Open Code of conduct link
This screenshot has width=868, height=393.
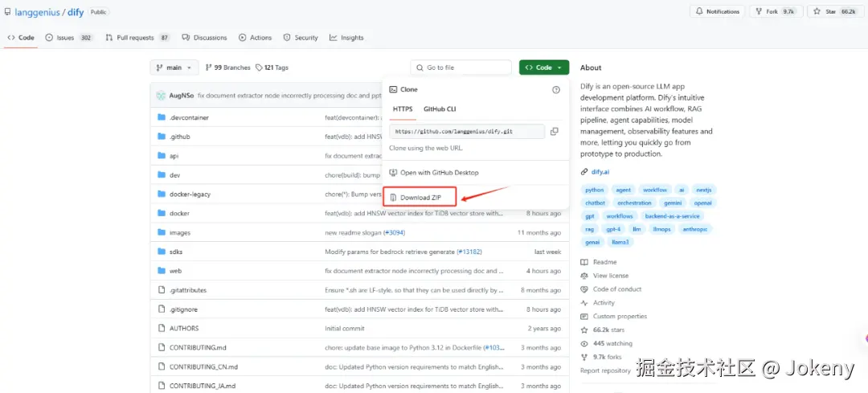point(617,289)
